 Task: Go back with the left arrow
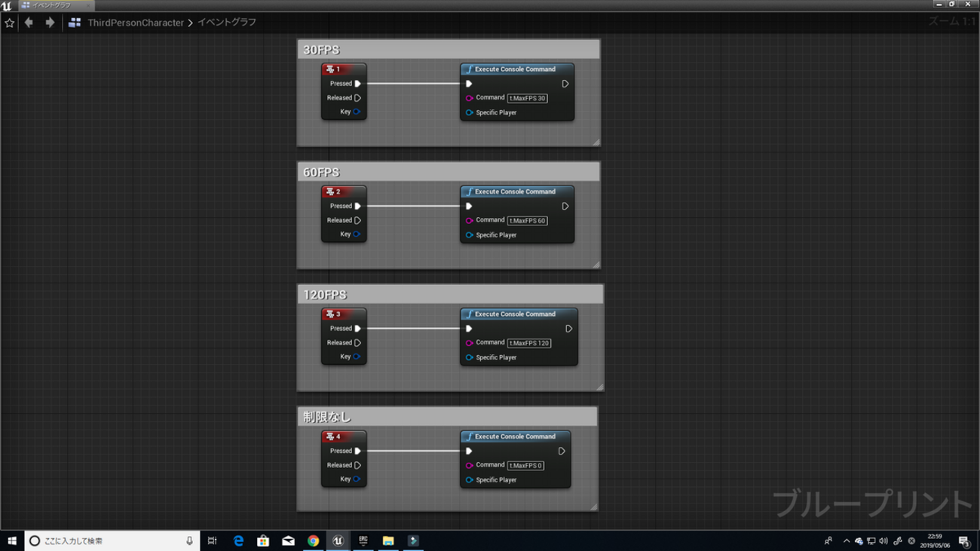(29, 23)
